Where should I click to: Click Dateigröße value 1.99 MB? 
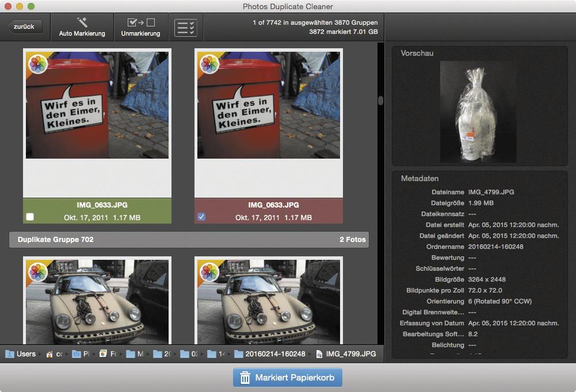(x=481, y=203)
